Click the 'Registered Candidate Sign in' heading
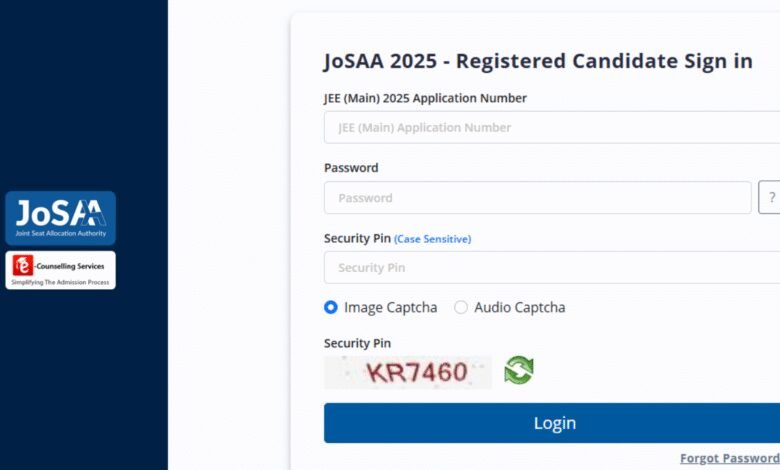 (604, 61)
